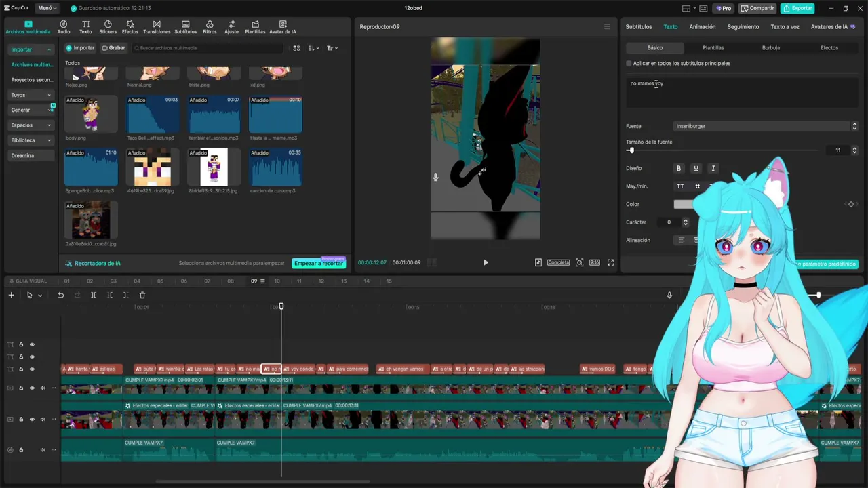
Task: Split the clip at the playhead
Action: tap(93, 295)
